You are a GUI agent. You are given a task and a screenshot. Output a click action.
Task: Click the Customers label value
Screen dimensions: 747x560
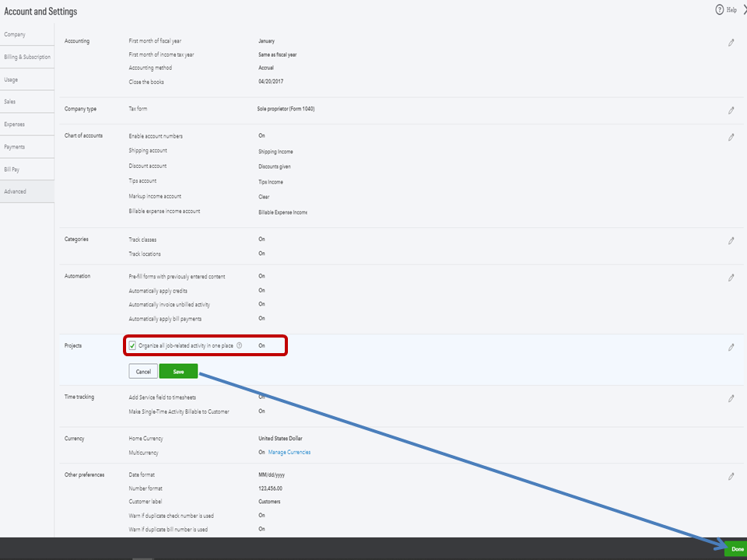(x=269, y=502)
